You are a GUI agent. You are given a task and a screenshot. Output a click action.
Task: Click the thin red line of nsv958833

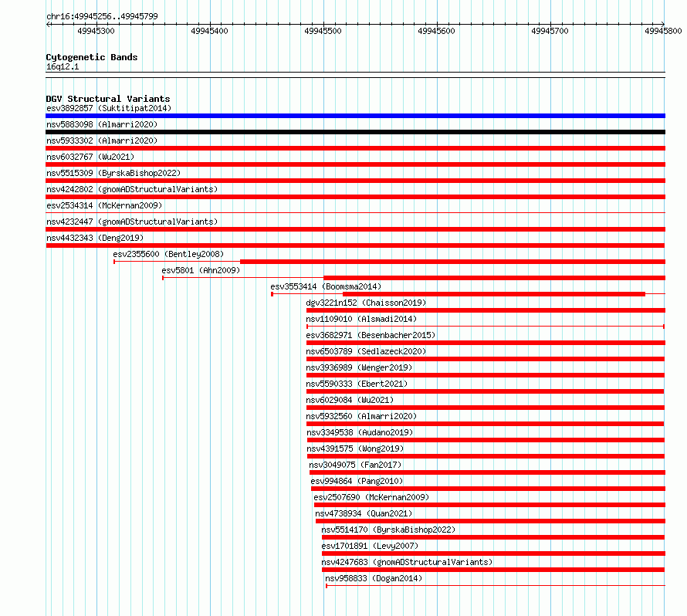[496, 586]
